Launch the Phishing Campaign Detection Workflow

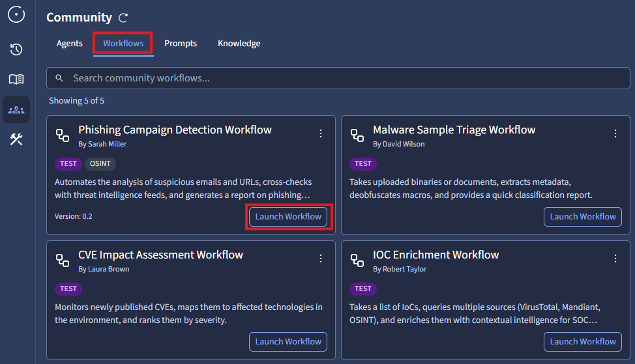click(288, 217)
